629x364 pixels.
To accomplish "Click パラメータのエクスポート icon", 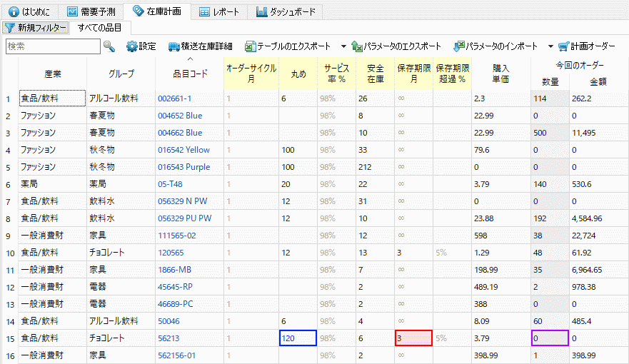I will (x=357, y=46).
